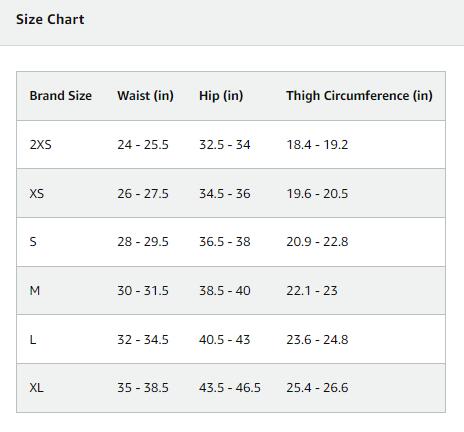Select thigh value 18.4 - 19.2

point(317,145)
